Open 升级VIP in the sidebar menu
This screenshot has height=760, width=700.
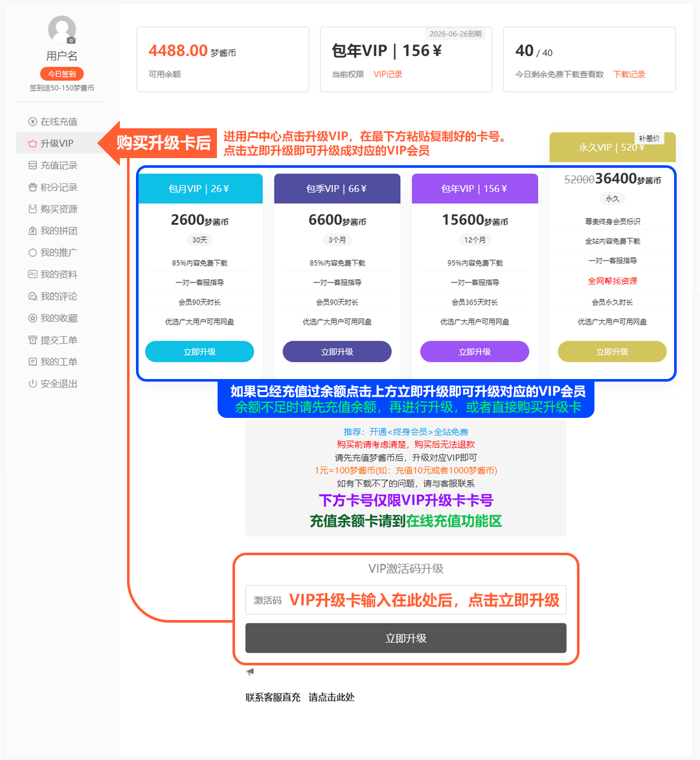click(57, 143)
